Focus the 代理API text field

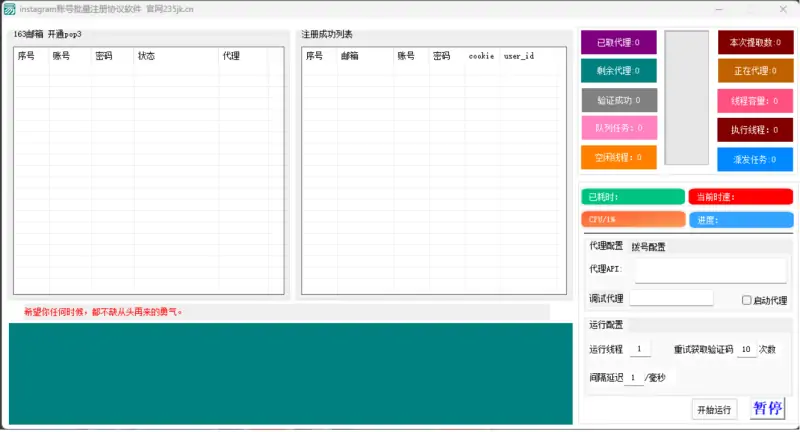coord(710,270)
